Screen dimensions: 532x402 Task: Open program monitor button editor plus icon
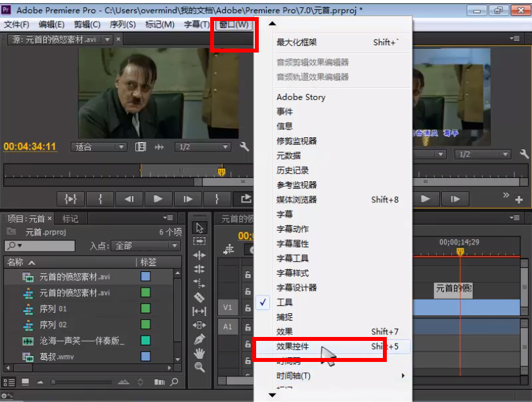(x=519, y=200)
